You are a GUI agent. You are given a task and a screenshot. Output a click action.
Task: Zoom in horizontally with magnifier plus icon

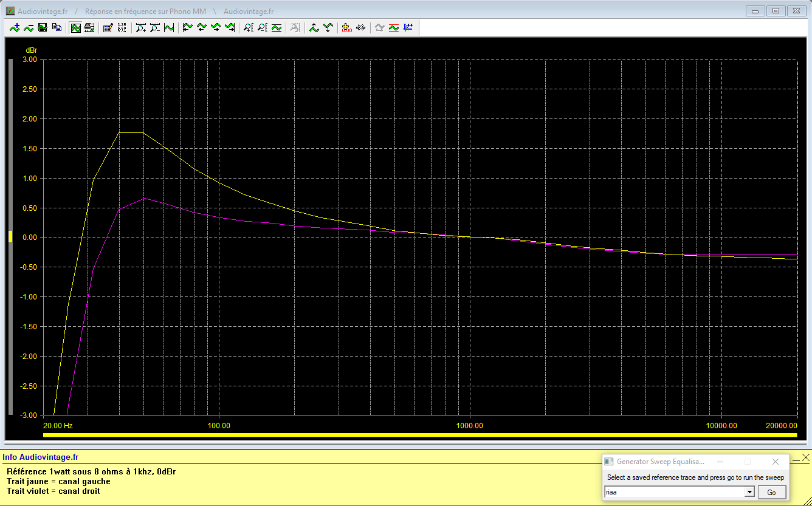click(x=141, y=27)
